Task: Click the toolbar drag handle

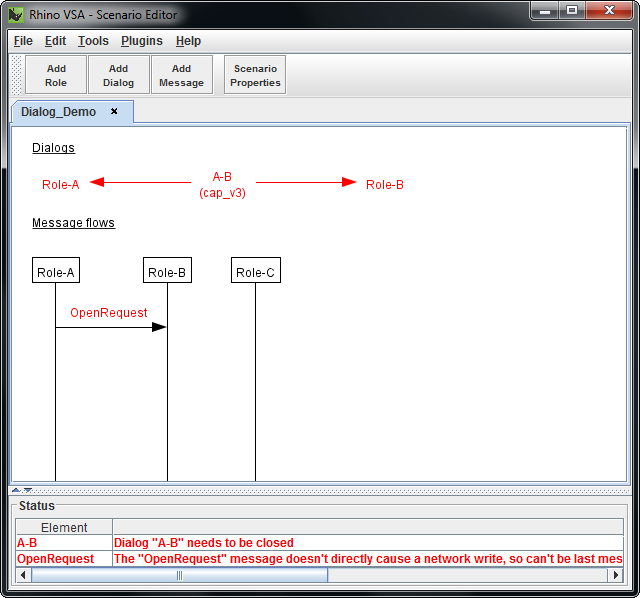Action: click(x=16, y=75)
